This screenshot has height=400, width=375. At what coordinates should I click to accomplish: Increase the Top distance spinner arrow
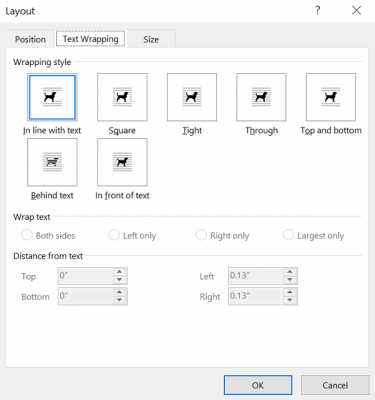pyautogui.click(x=120, y=272)
